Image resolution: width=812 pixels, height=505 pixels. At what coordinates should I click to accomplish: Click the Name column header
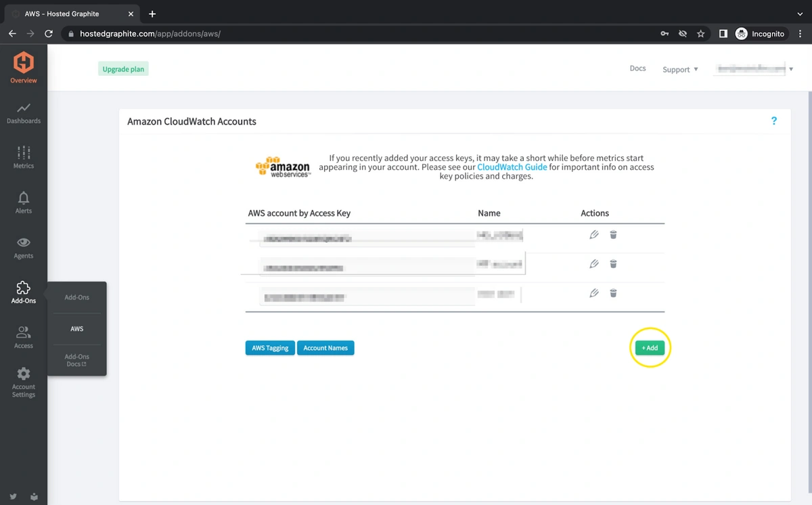[x=489, y=213]
